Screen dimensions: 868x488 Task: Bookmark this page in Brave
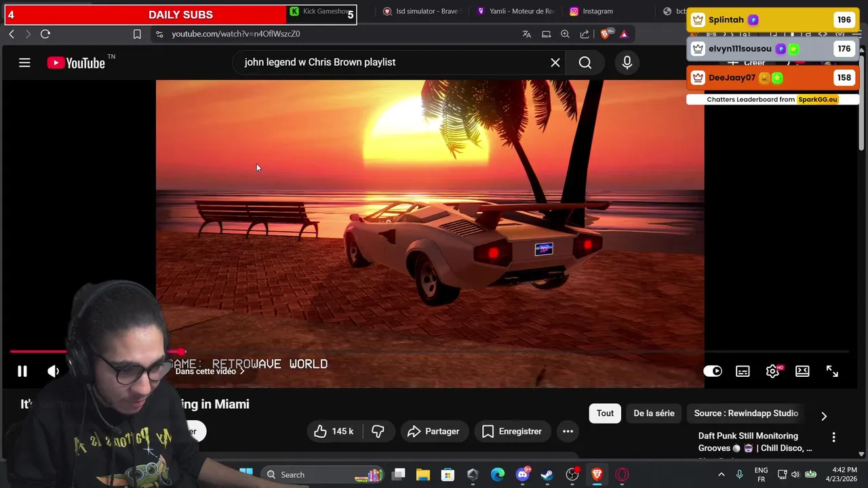pyautogui.click(x=137, y=34)
